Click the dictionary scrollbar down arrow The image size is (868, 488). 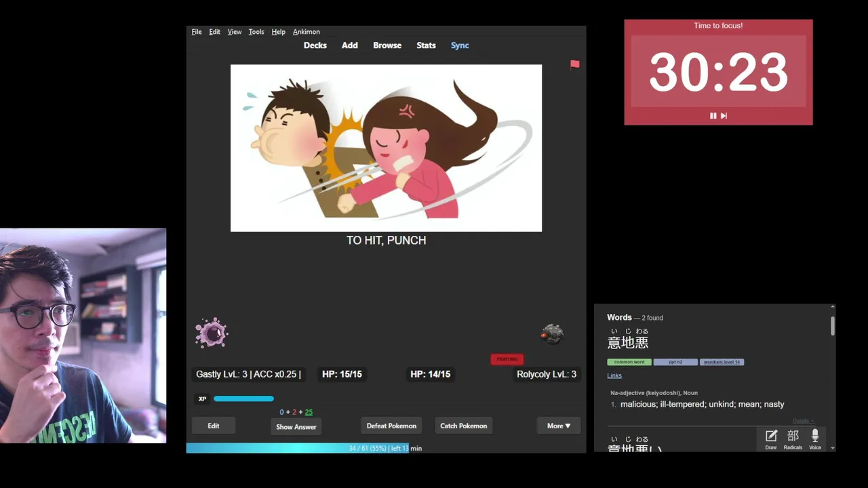(833, 448)
